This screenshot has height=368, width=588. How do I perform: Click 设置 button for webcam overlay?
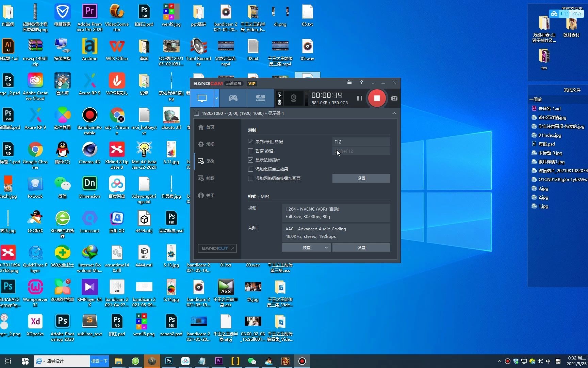point(361,178)
